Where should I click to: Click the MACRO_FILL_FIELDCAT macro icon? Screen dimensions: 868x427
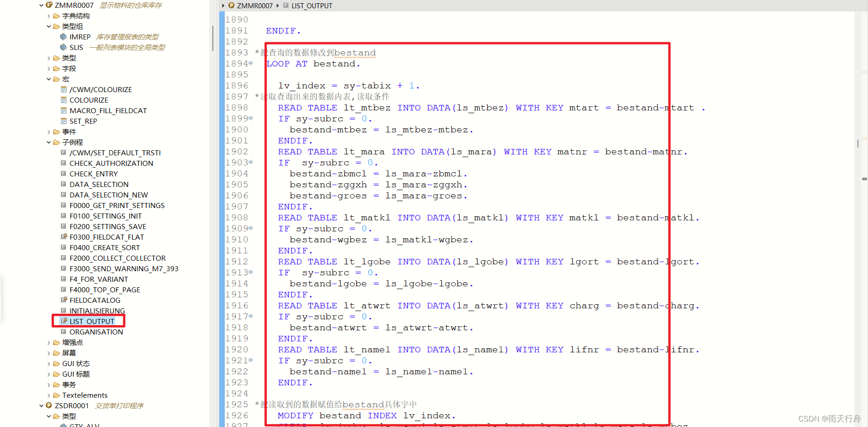64,110
